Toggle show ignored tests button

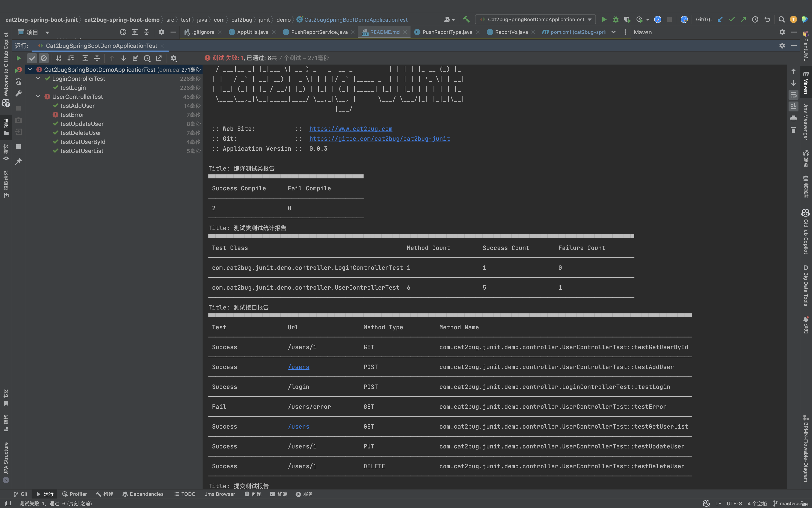click(x=44, y=58)
